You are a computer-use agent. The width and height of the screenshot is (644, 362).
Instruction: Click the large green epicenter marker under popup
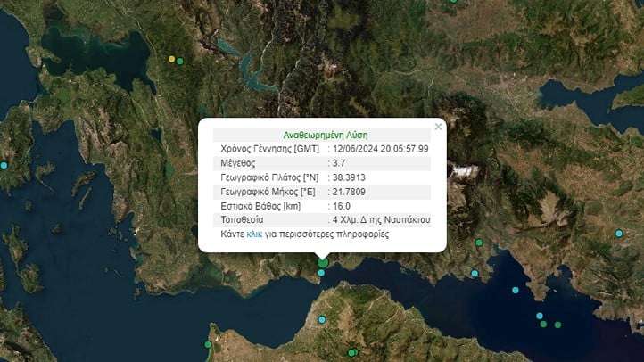tap(322, 262)
